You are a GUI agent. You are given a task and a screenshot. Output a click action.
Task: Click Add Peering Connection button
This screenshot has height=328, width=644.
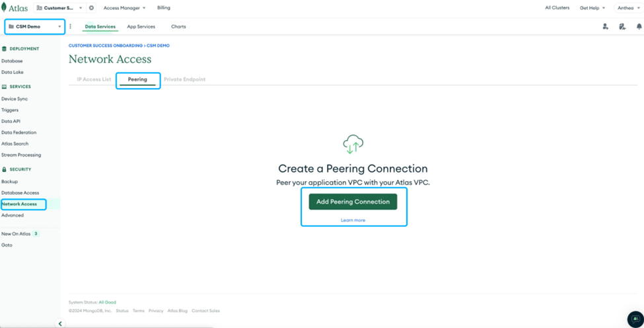click(x=353, y=202)
